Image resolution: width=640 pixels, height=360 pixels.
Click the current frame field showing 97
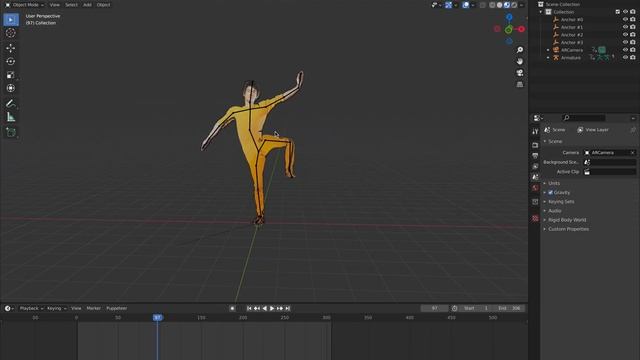[434, 308]
